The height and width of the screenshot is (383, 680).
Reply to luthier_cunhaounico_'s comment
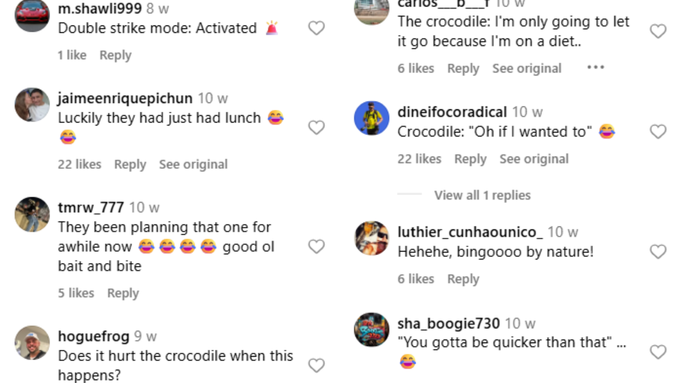pos(463,279)
